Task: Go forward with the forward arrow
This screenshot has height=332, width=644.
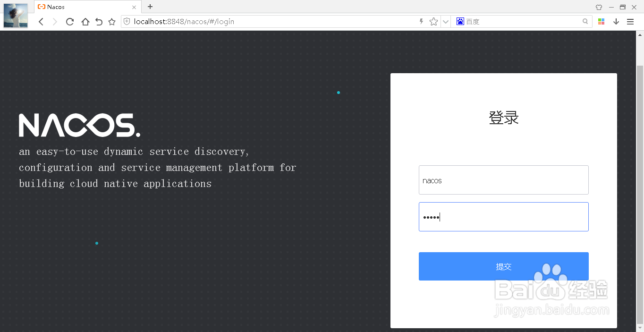Action: point(55,22)
